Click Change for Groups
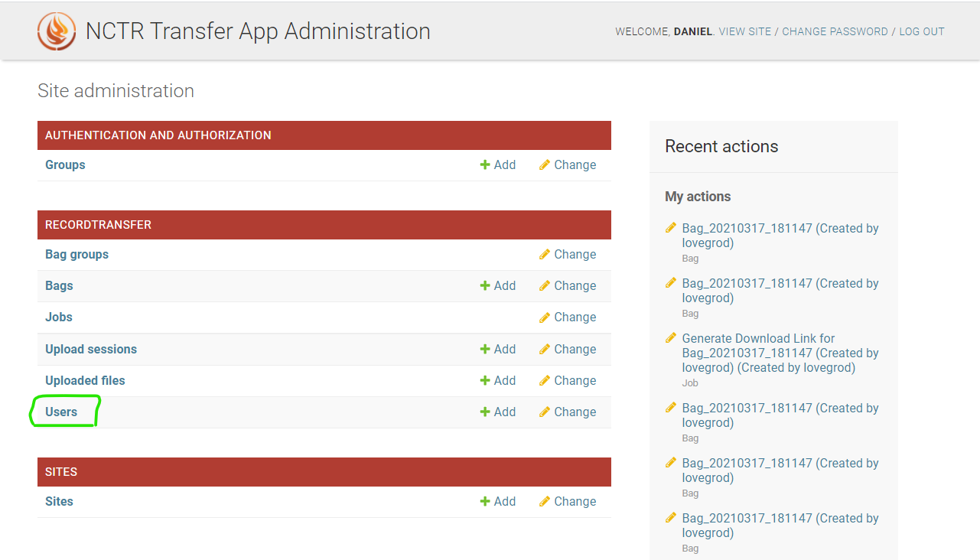Image resolution: width=980 pixels, height=560 pixels. pyautogui.click(x=568, y=164)
